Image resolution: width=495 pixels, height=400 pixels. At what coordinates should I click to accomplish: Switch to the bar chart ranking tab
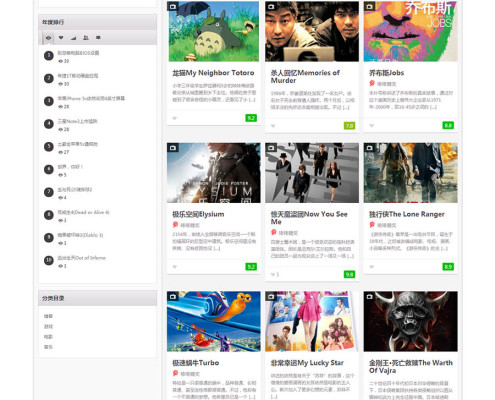point(73,38)
